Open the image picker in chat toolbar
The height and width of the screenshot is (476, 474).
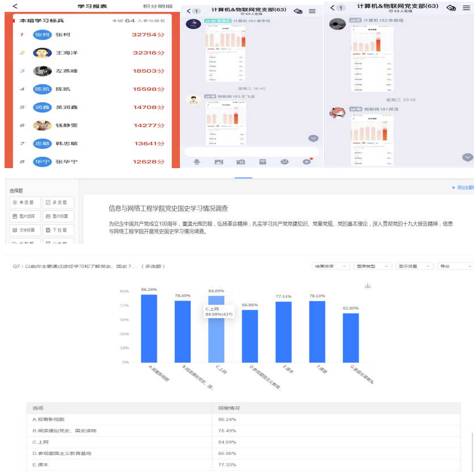(x=219, y=162)
